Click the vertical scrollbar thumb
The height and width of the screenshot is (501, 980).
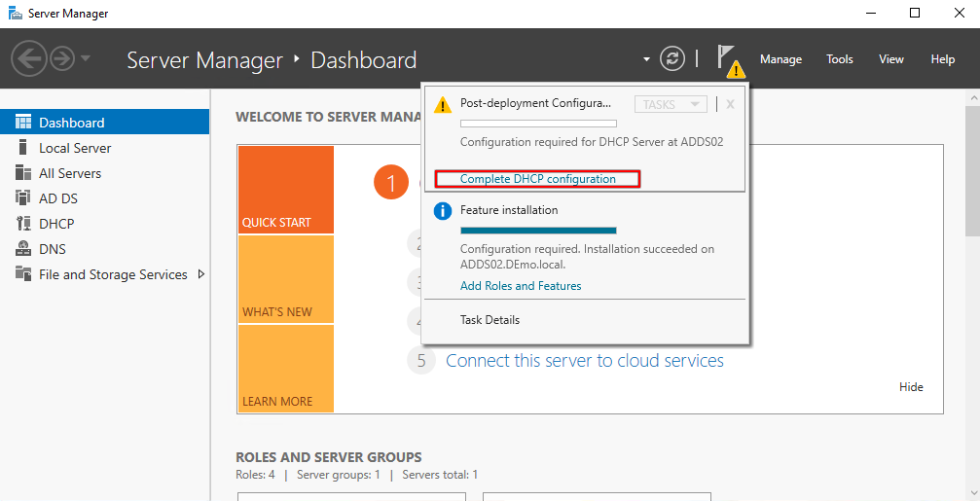point(972,170)
